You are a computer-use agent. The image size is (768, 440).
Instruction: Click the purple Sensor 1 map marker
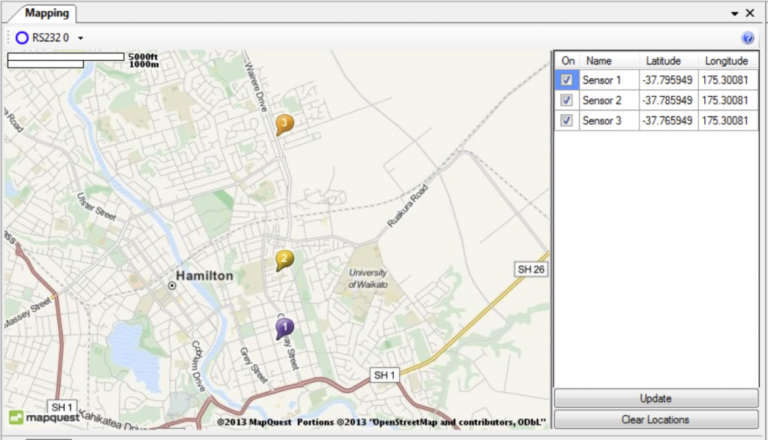[x=285, y=328]
